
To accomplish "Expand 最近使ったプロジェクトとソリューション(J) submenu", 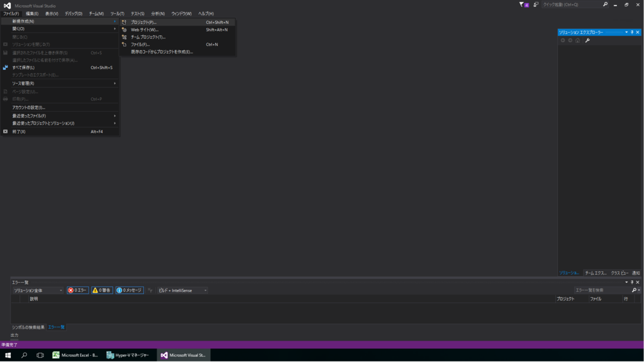I will (x=60, y=123).
